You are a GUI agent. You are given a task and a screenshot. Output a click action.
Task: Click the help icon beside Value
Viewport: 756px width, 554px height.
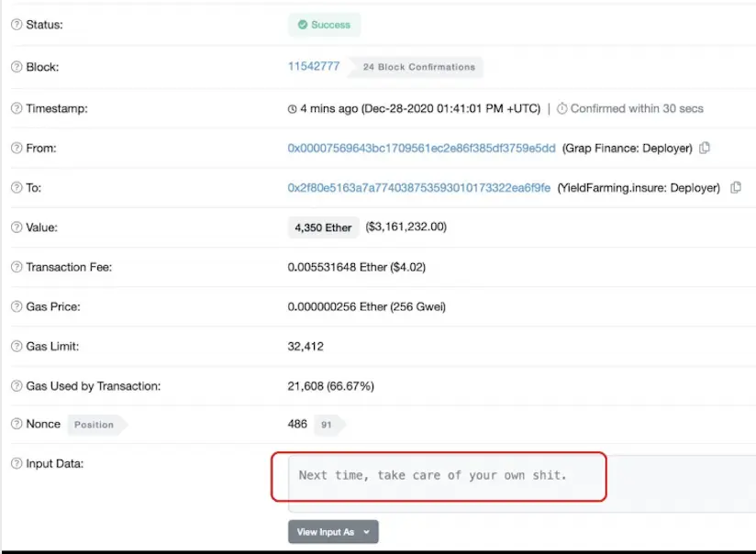click(17, 227)
